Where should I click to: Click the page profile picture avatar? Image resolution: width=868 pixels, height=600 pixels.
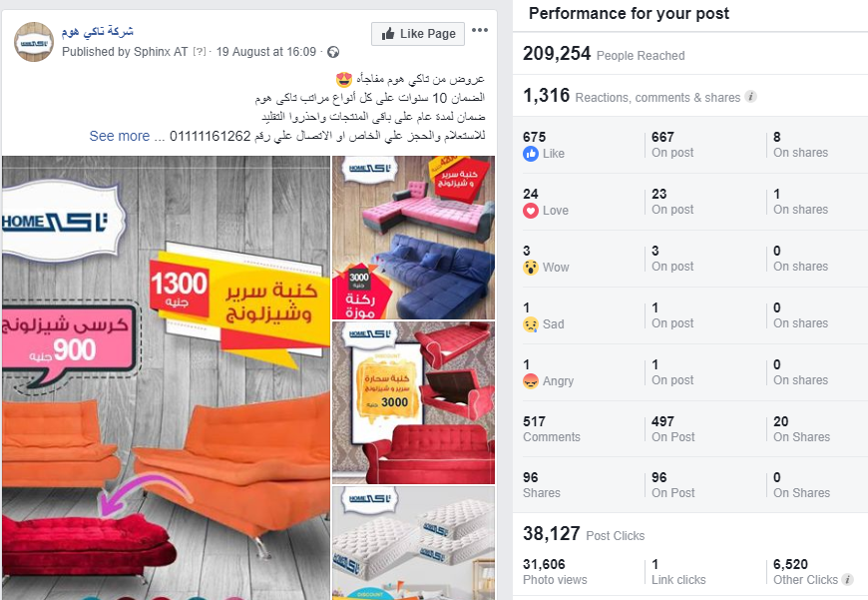[x=34, y=42]
